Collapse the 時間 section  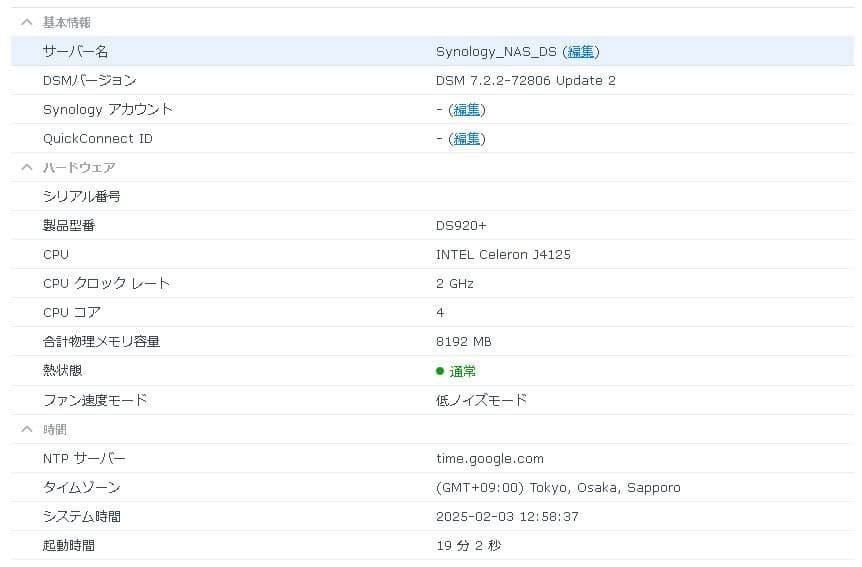coord(26,429)
